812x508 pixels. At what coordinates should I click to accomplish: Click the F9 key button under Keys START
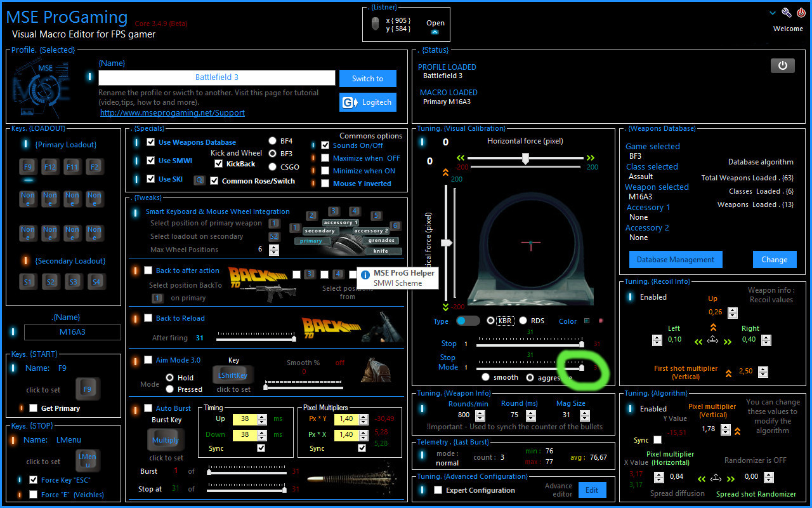(88, 389)
